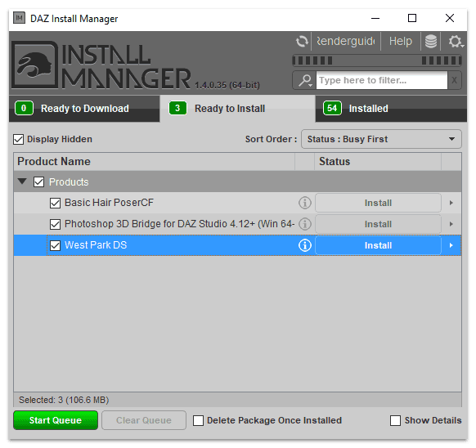Screen dimensions: 476x448
Task: Click the download/install progress bar
Action: [x=377, y=60]
